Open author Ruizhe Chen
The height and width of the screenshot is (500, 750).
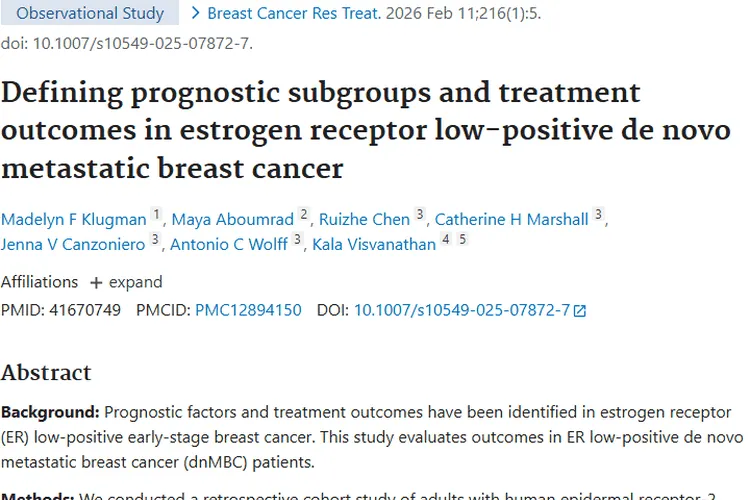tap(365, 218)
